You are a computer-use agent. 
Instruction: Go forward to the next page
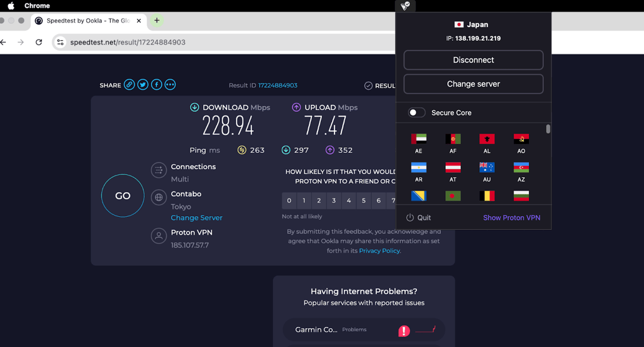pyautogui.click(x=21, y=42)
